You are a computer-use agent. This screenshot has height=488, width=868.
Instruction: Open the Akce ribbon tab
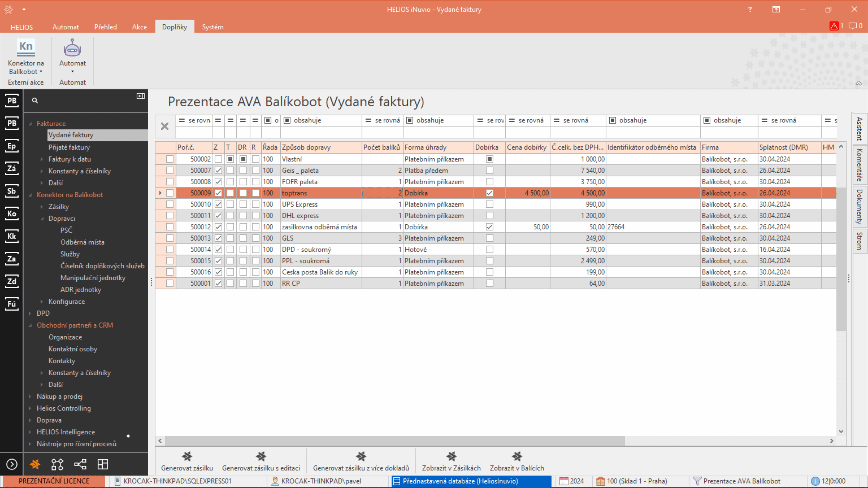click(x=139, y=27)
